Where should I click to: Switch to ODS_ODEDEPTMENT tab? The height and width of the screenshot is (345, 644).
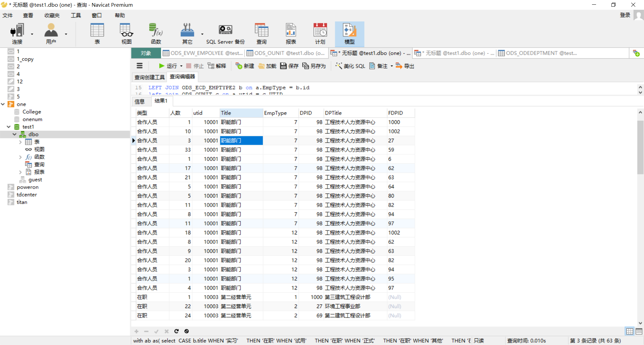tap(538, 53)
